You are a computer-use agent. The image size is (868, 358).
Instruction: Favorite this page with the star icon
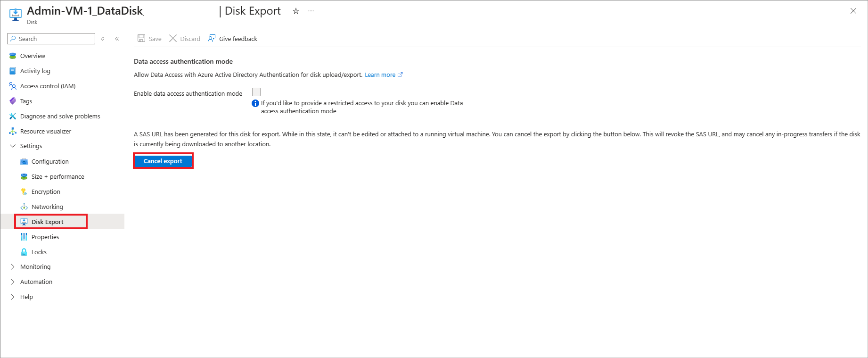[296, 11]
